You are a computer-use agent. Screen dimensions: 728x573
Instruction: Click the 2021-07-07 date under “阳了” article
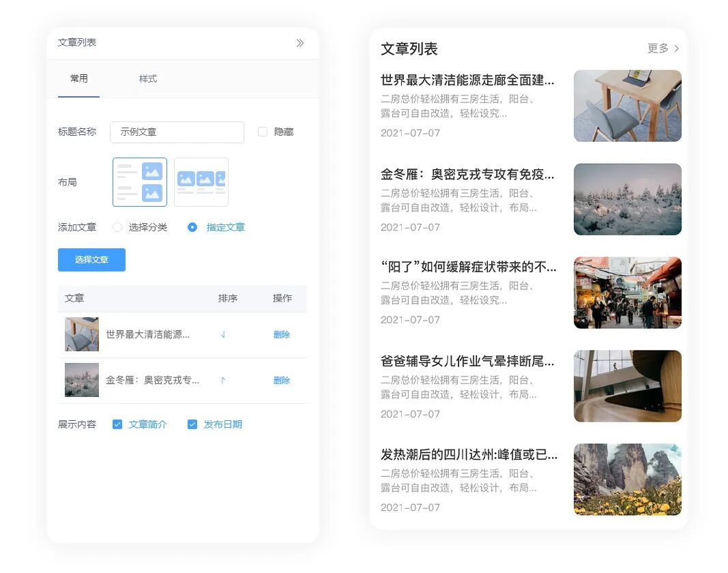pos(410,319)
